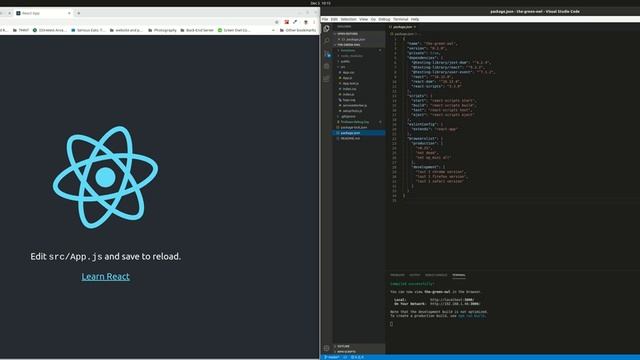Click the master branch indicator in status bar
640x360 pixels.
(332, 357)
